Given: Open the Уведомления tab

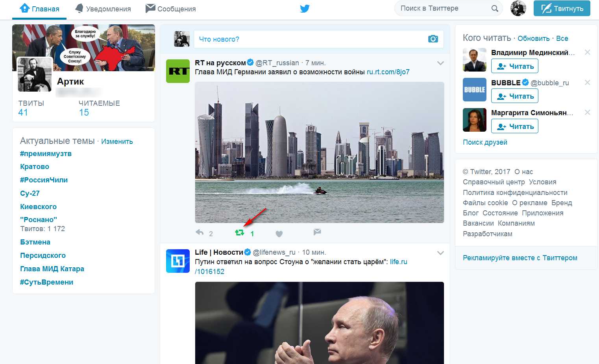Looking at the screenshot, I should [103, 9].
